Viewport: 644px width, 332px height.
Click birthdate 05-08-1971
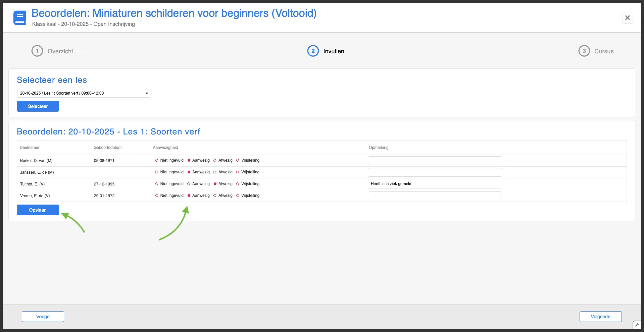(104, 161)
